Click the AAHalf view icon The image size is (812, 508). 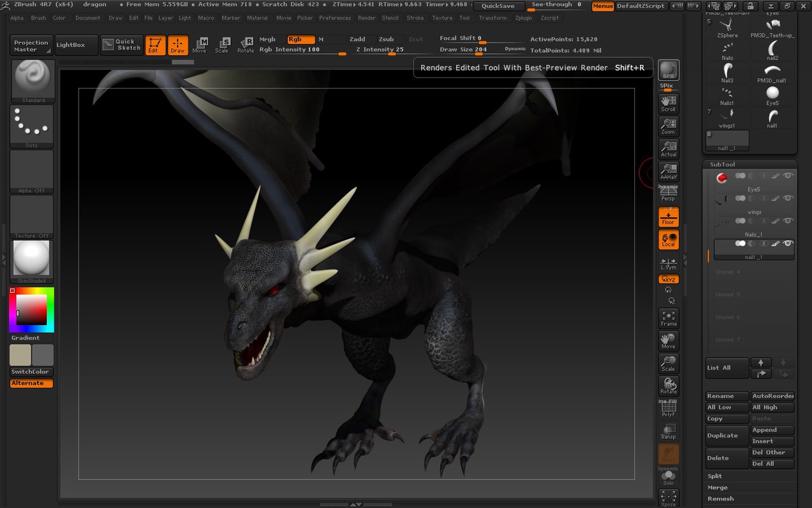[x=668, y=171]
